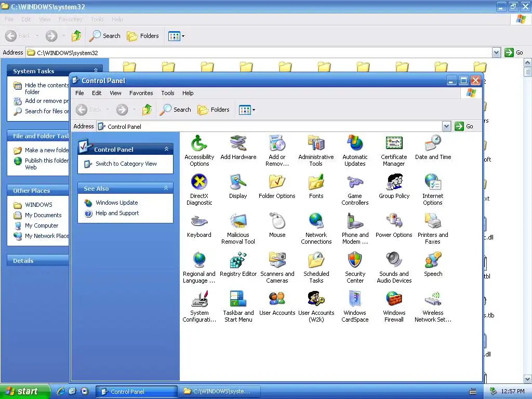
Task: Click Search button in Control Panel toolbar
Action: pos(176,110)
